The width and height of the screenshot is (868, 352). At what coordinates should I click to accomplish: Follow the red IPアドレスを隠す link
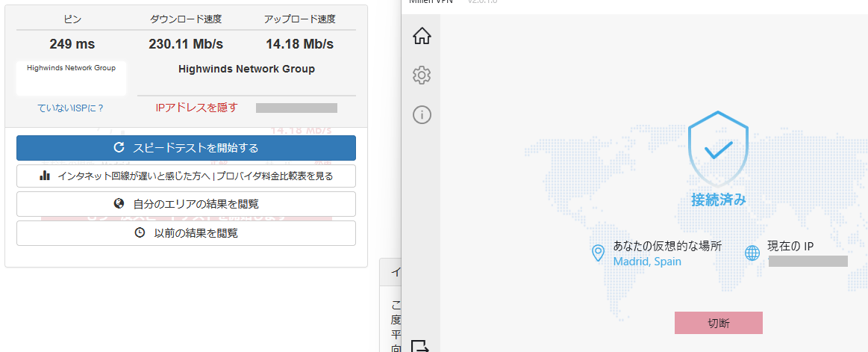tap(196, 108)
